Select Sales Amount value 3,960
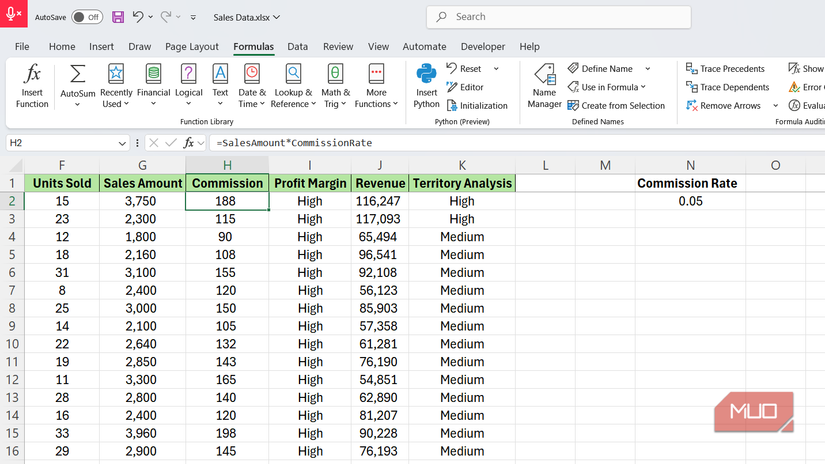825x464 pixels. pos(142,433)
